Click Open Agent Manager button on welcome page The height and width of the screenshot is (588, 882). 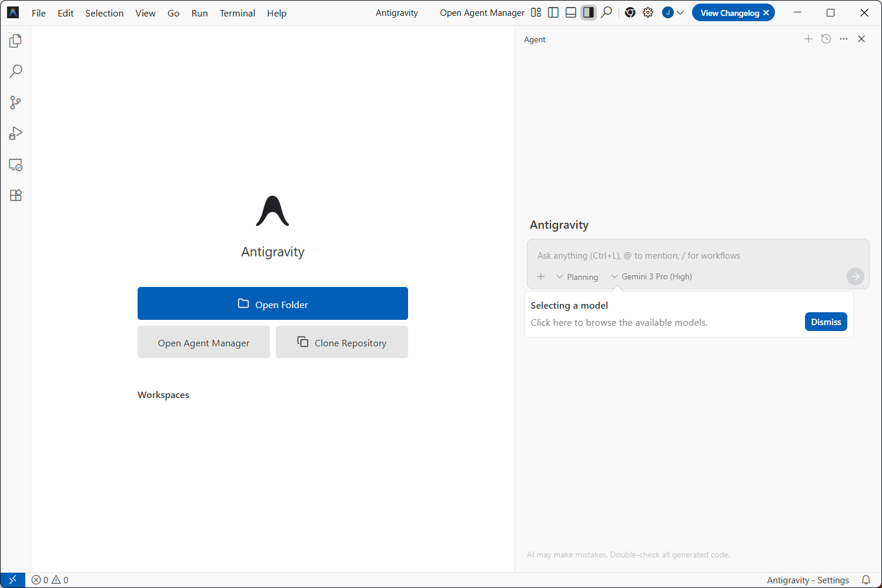click(x=203, y=342)
